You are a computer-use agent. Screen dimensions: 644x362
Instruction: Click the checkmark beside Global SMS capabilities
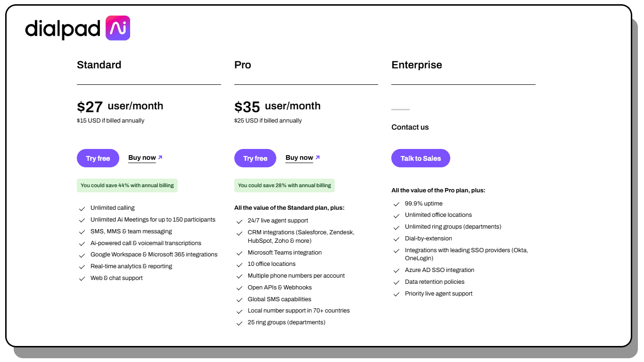tap(239, 300)
